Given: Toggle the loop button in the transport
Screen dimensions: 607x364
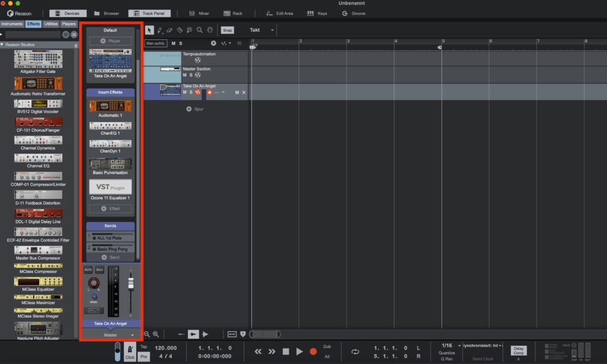Looking at the screenshot, I should point(355,352).
